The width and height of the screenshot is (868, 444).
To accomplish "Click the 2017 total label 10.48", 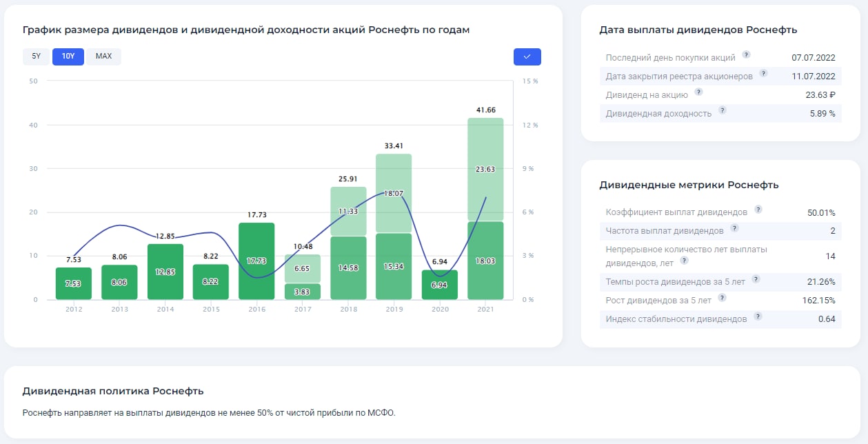I will click(303, 246).
